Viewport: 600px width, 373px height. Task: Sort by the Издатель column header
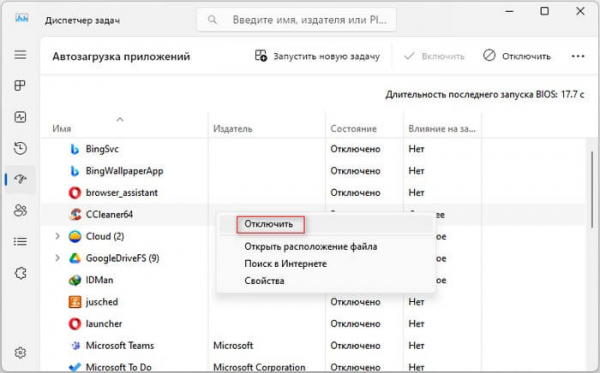coord(233,129)
